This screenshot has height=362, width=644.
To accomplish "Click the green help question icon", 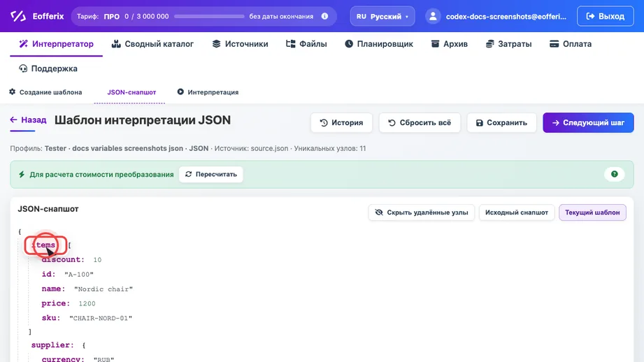I will point(615,174).
